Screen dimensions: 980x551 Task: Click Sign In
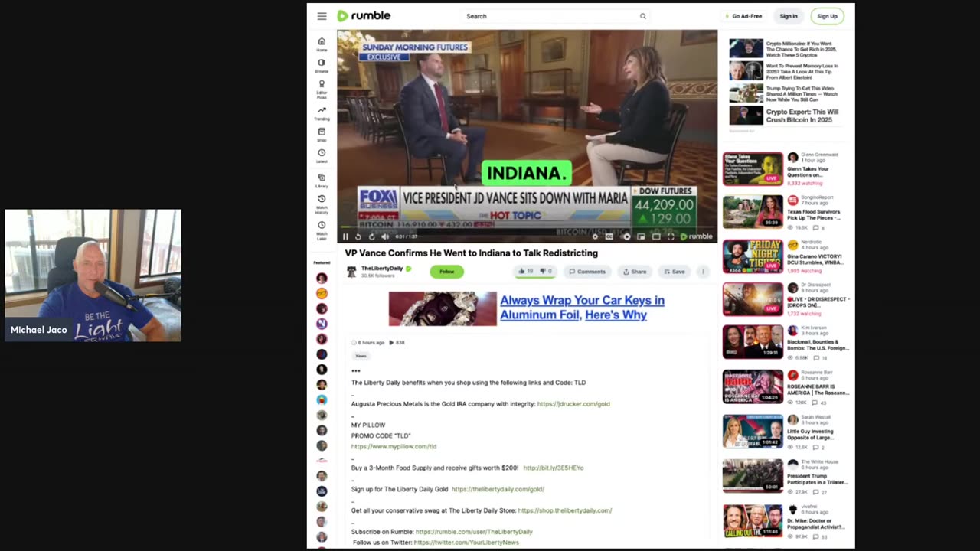(789, 16)
